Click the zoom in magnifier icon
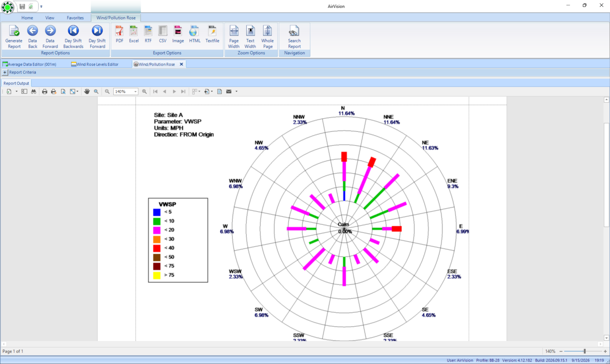 coord(144,91)
